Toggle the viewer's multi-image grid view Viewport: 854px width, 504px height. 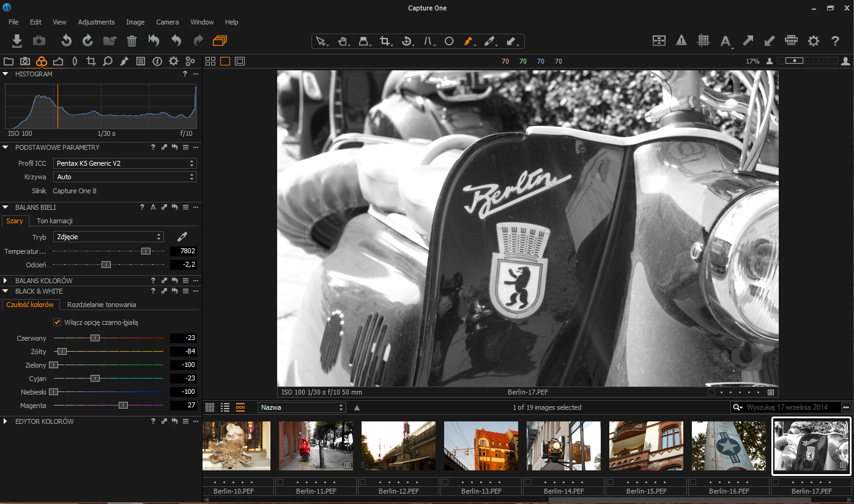click(x=210, y=61)
